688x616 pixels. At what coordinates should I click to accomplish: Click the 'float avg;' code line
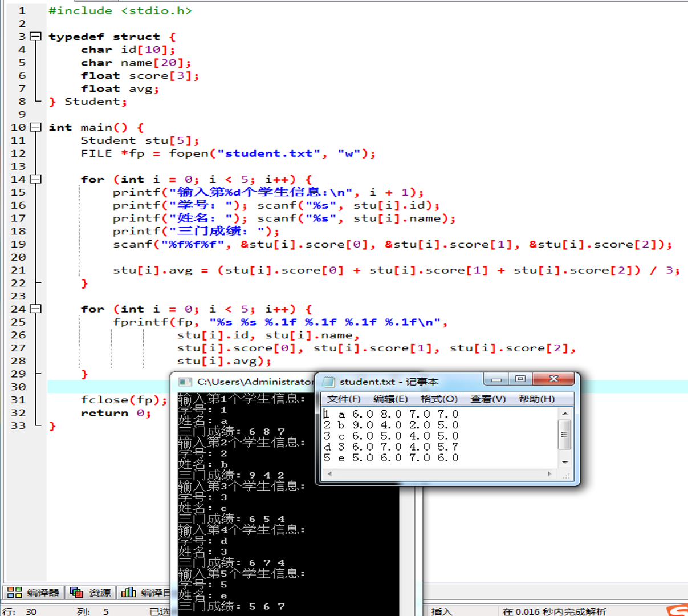(x=120, y=88)
